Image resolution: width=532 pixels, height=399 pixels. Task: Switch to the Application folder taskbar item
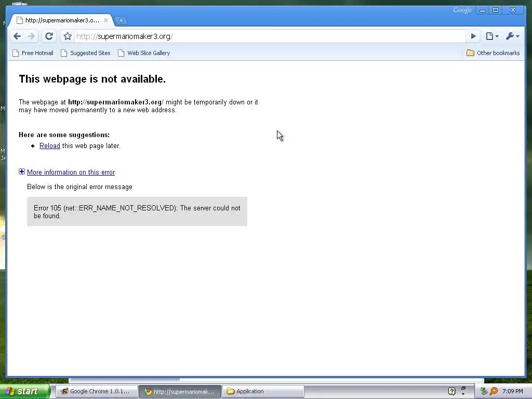pyautogui.click(x=263, y=392)
